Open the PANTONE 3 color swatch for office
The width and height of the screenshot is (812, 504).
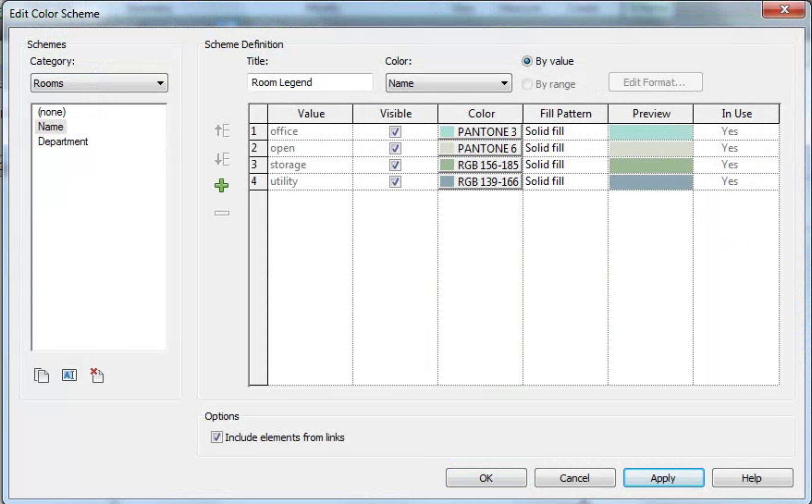click(x=480, y=131)
